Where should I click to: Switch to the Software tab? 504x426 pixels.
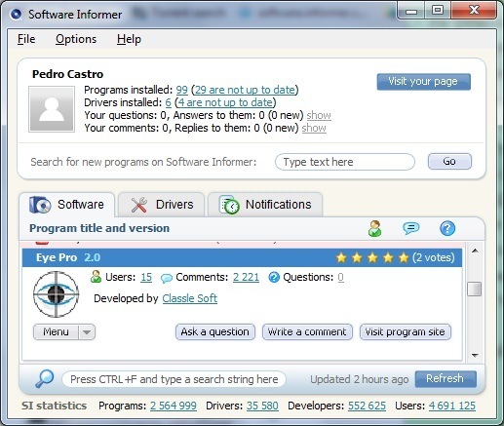click(x=67, y=205)
